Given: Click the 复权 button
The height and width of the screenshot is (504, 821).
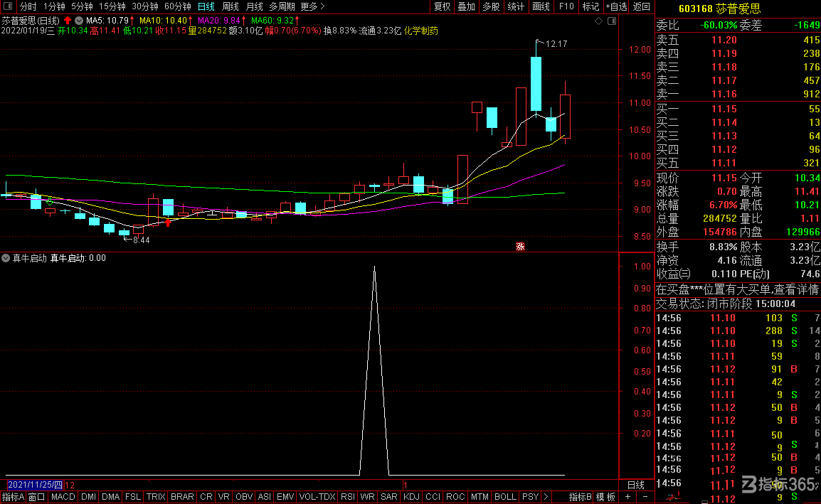Looking at the screenshot, I should point(442,6).
